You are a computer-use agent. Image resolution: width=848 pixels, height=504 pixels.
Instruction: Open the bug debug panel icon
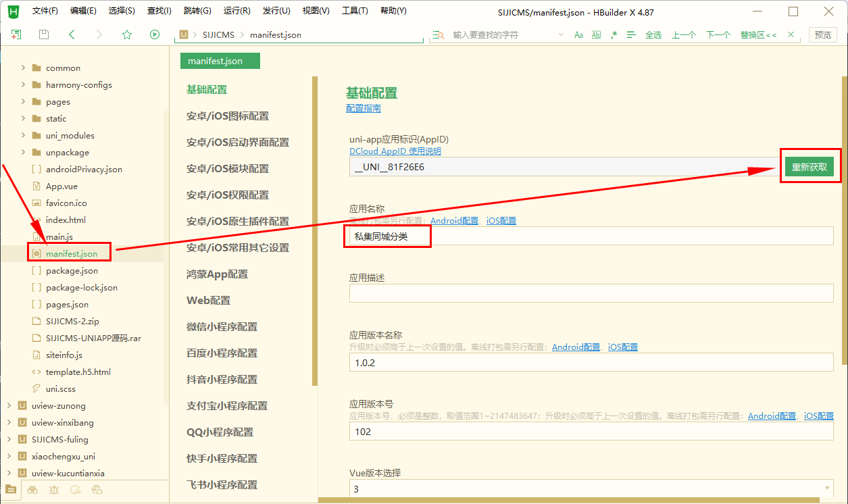pyautogui.click(x=54, y=490)
